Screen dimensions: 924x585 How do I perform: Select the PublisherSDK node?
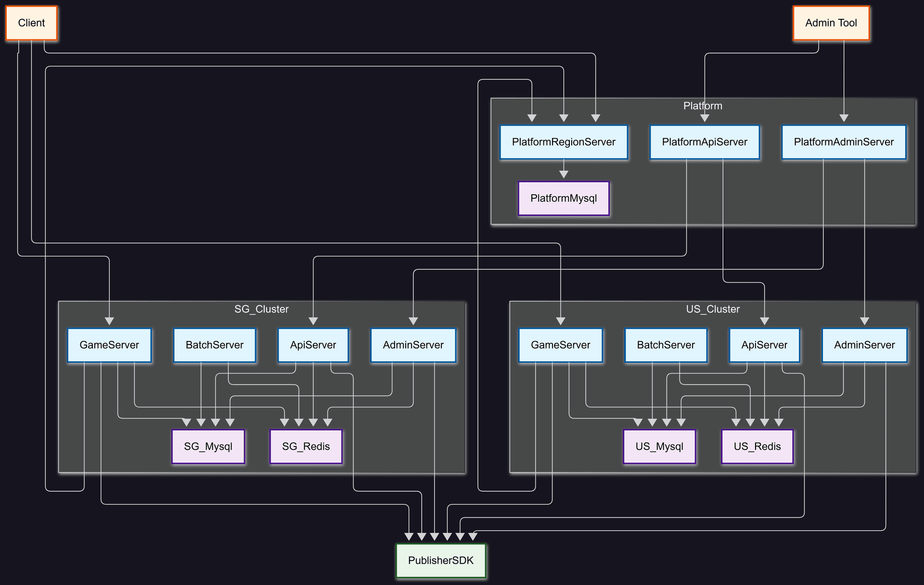pyautogui.click(x=440, y=560)
